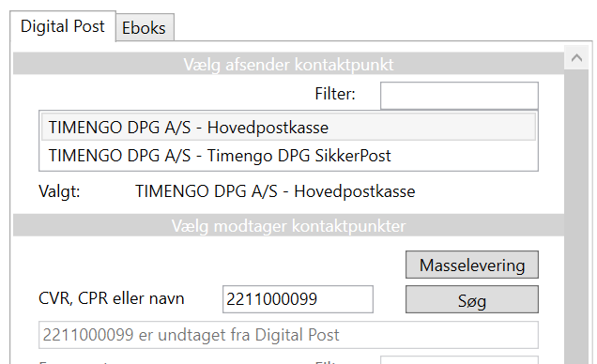Click the selected sender text beside Valgt

(275, 191)
